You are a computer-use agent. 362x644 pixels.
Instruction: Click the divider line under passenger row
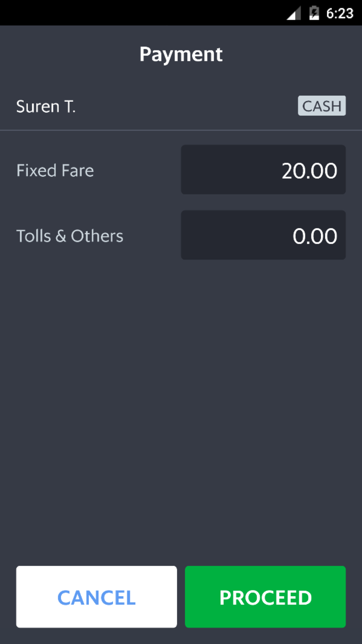[181, 130]
